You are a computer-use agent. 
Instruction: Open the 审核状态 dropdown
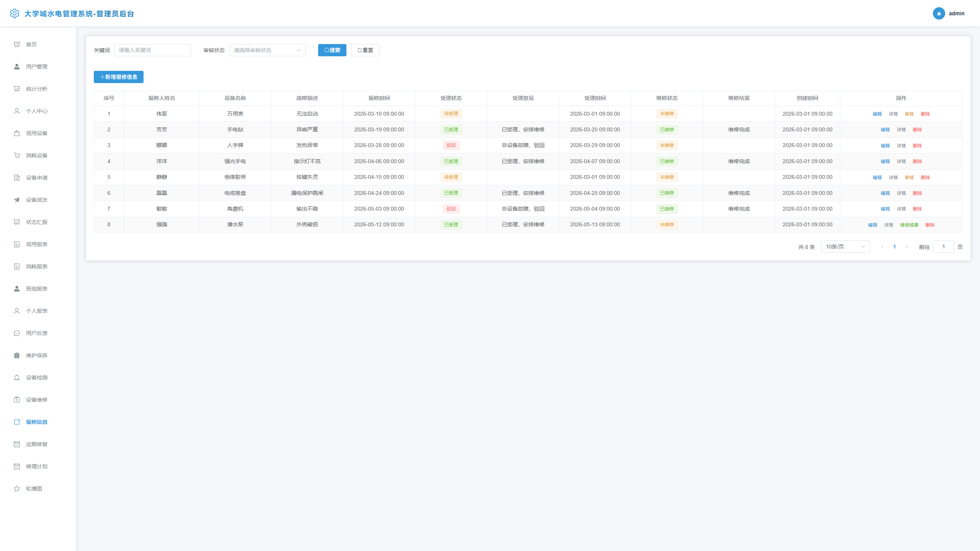tap(267, 50)
